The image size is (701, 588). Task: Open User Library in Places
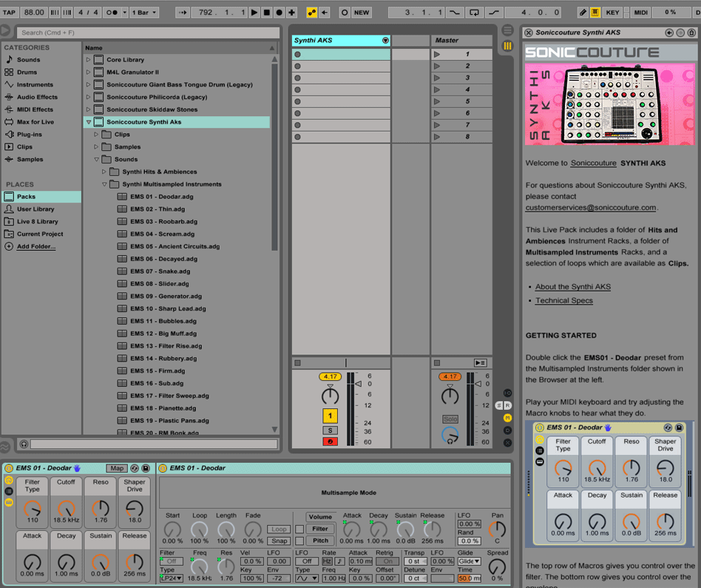coord(35,209)
